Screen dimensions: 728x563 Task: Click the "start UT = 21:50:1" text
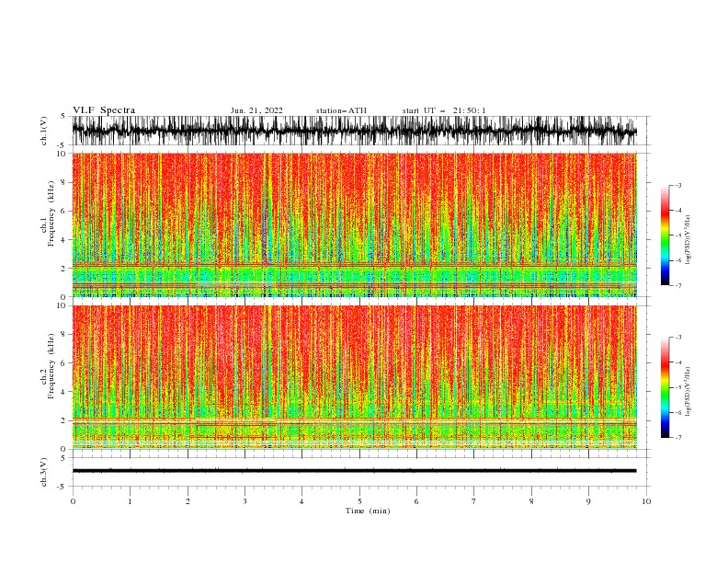click(444, 110)
